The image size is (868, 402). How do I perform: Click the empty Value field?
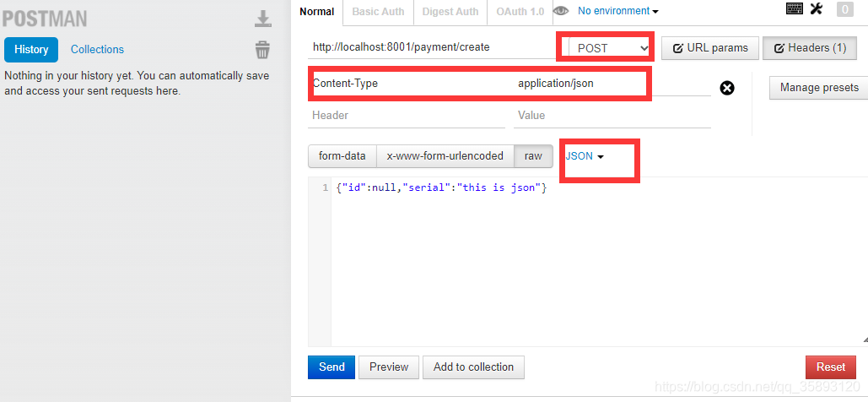coord(612,116)
